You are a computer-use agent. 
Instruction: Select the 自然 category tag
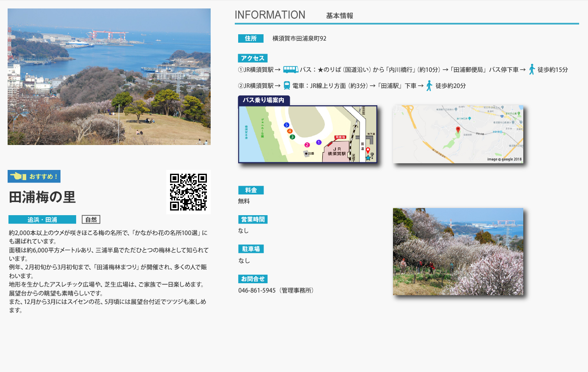point(91,219)
